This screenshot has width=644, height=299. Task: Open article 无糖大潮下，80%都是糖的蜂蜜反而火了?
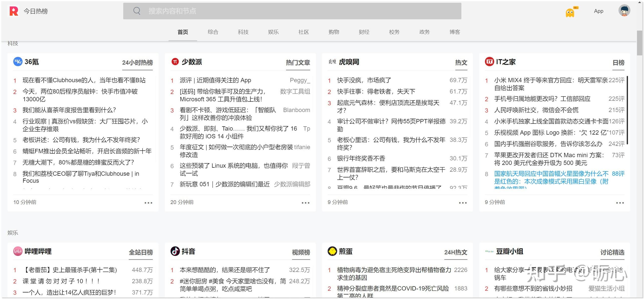78,162
